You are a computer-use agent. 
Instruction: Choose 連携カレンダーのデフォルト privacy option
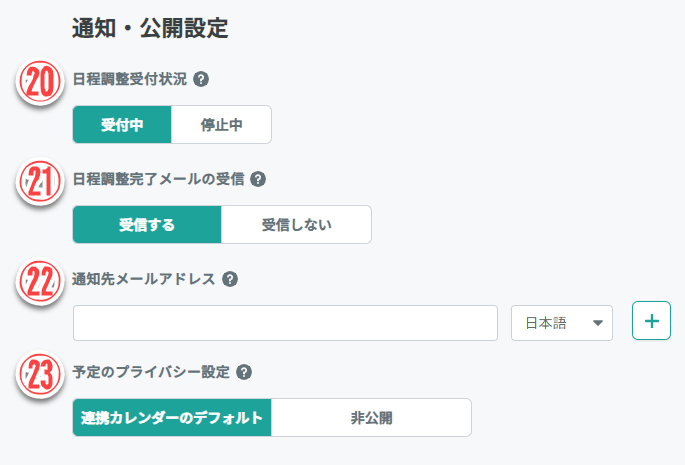click(172, 418)
